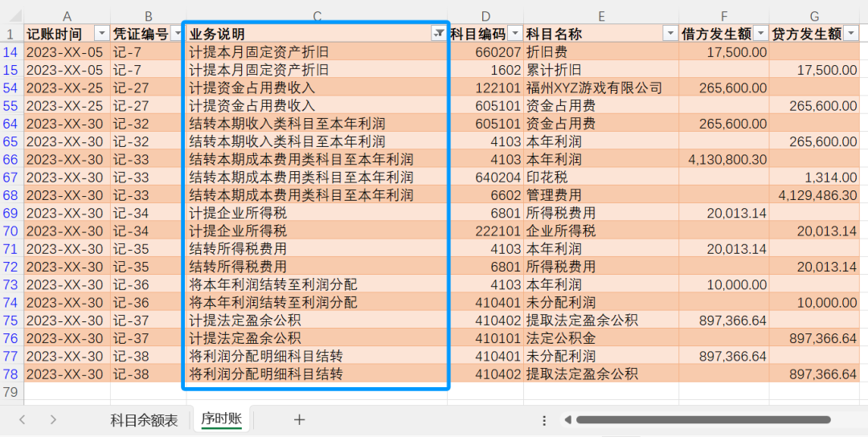Viewport: 868px width, 437px height.
Task: Click cell 法定公积金
Action: coord(601,338)
